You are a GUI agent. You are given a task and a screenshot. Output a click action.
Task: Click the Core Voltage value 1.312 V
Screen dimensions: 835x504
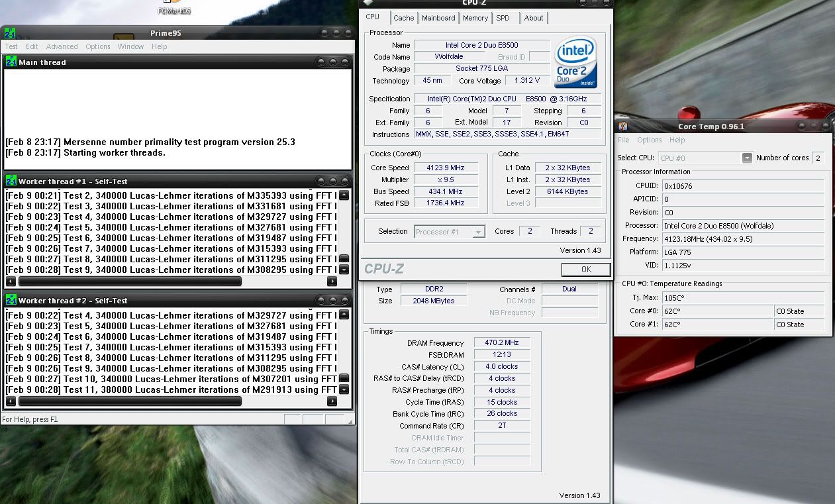[527, 80]
